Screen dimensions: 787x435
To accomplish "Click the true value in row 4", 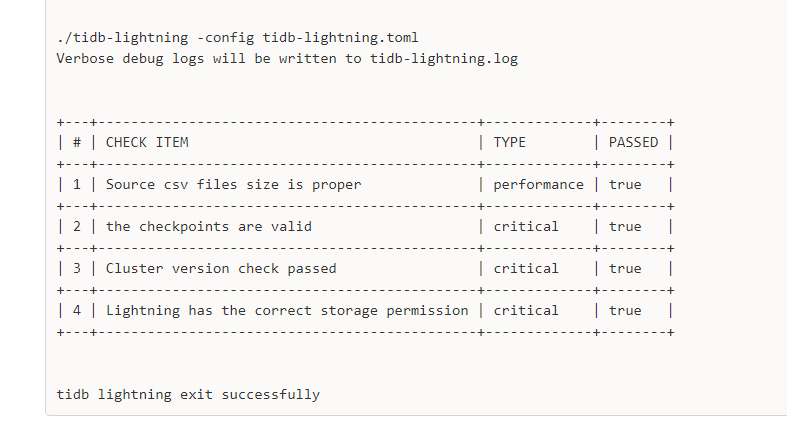I will [x=625, y=311].
